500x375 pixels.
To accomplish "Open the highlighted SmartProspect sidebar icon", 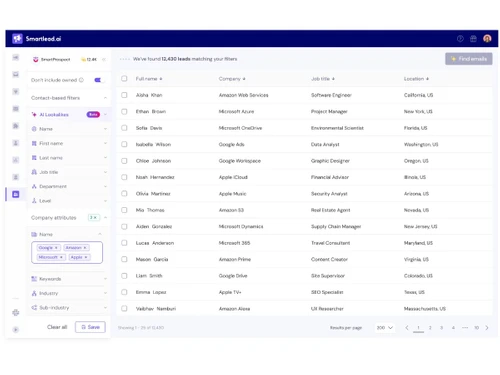I will click(x=16, y=194).
